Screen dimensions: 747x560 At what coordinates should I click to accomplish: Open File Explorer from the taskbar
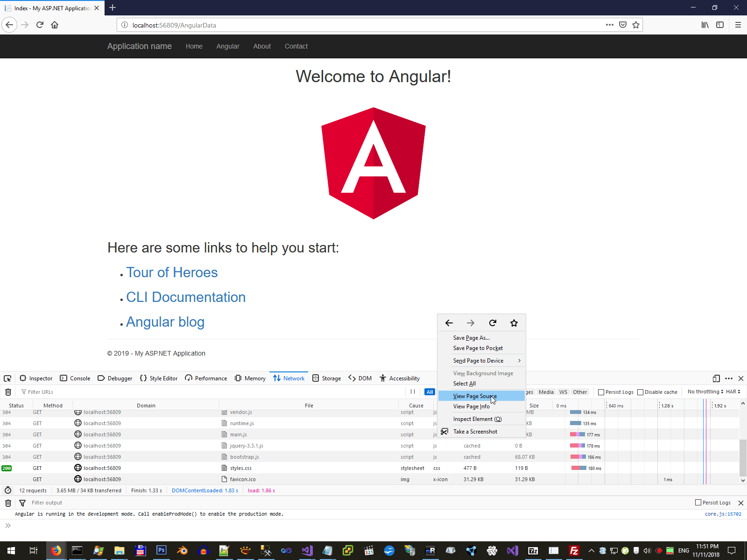(119, 551)
